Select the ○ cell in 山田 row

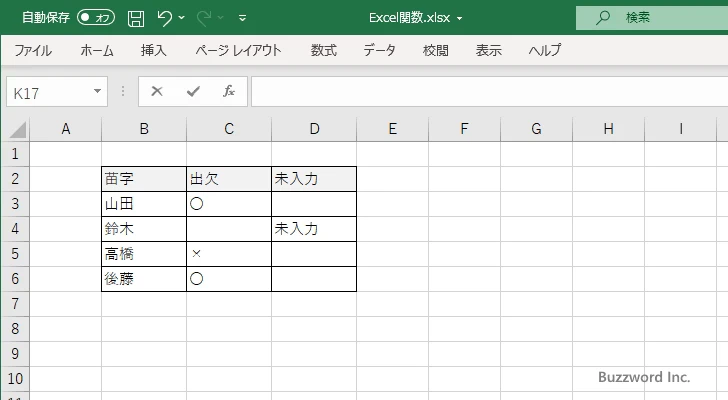click(229, 204)
